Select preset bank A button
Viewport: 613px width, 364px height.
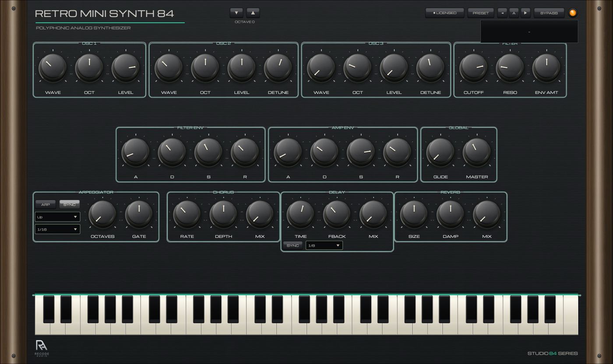[514, 13]
